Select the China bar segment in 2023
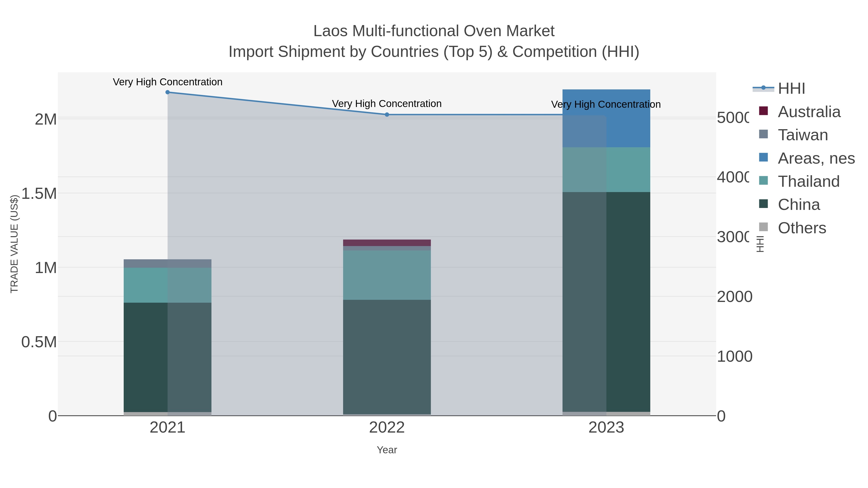The height and width of the screenshot is (488, 868). 606,302
